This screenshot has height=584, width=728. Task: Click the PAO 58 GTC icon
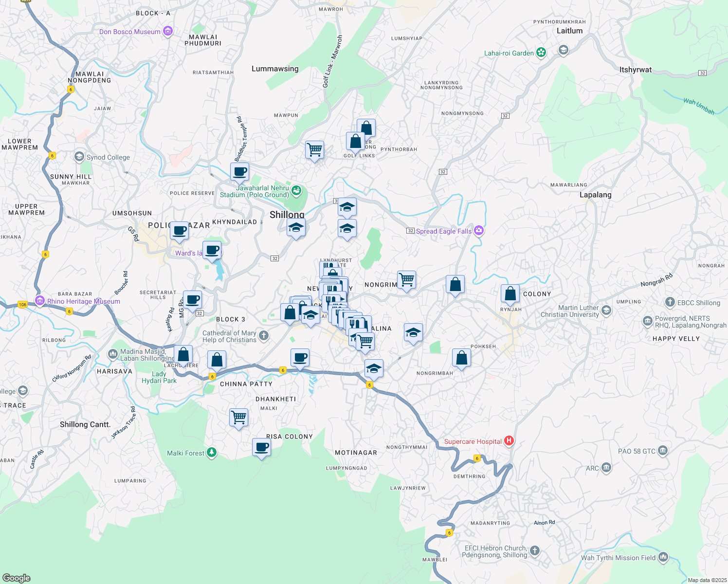(663, 451)
